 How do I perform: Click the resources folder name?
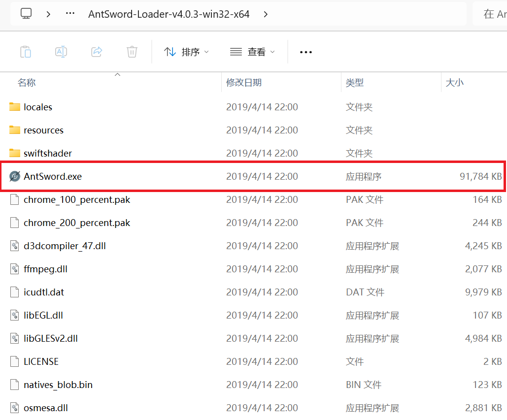(44, 130)
